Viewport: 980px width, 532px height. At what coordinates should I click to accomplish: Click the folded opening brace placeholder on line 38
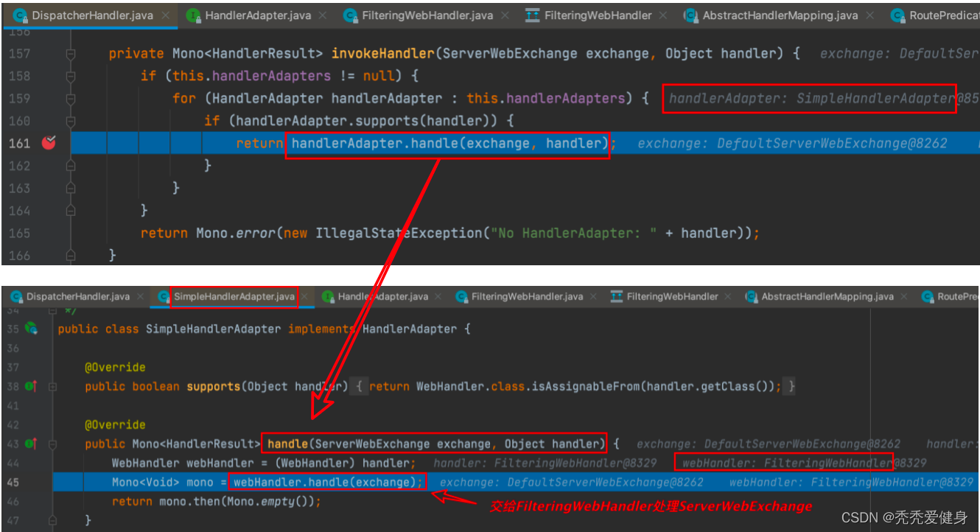click(357, 386)
